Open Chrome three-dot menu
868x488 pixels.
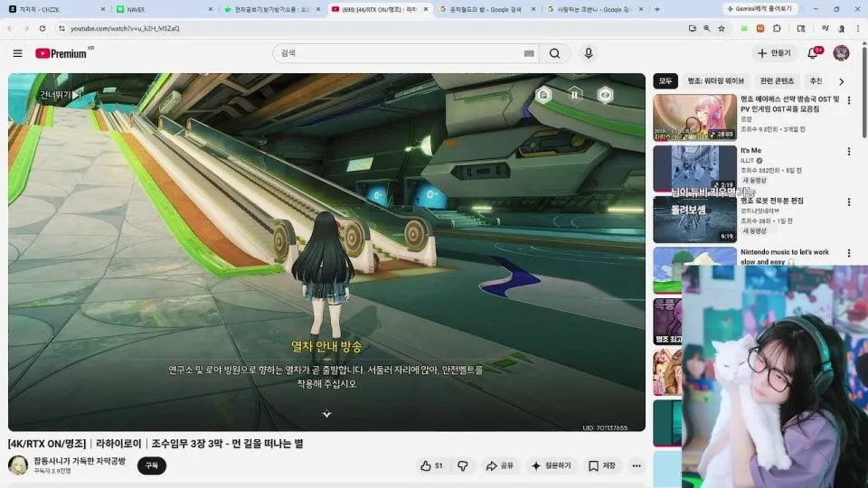(x=857, y=28)
